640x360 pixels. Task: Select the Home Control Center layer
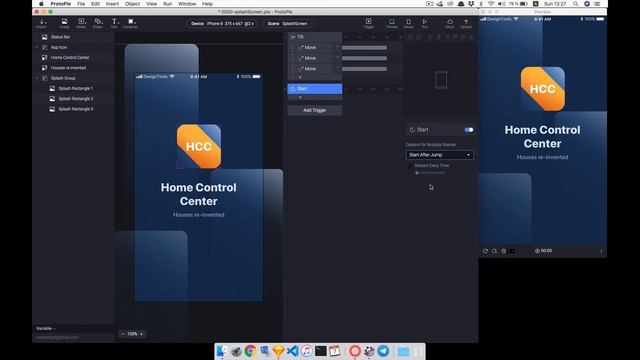[x=73, y=58]
